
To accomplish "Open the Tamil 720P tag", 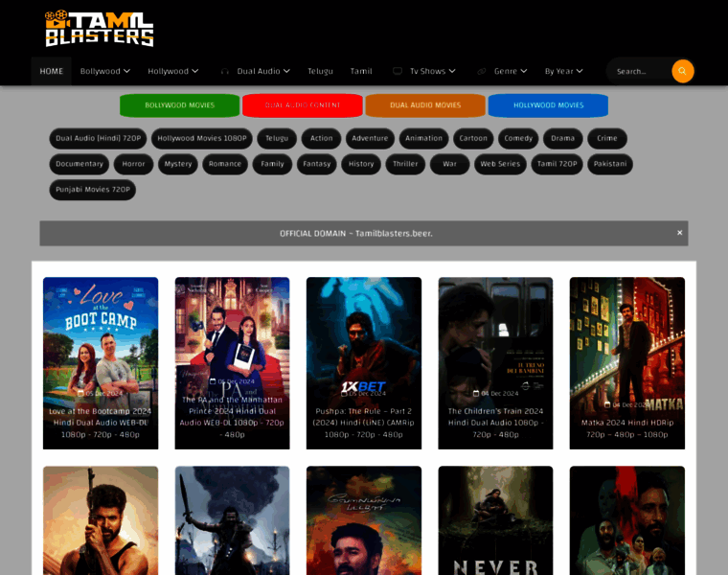I will click(557, 164).
